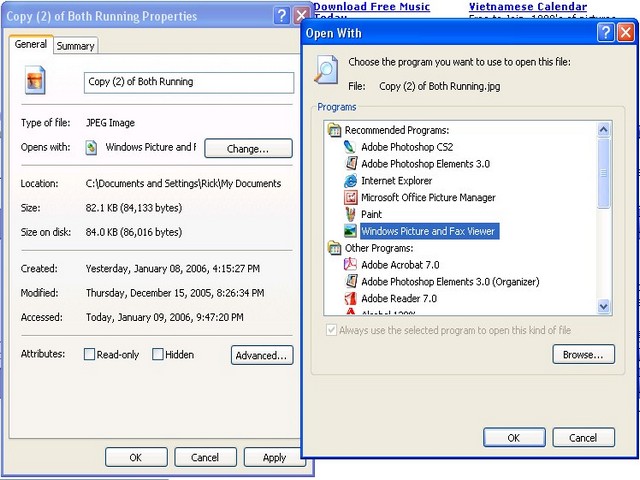Click the programs list scroll up arrow
Screen dimensions: 640x480
coord(603,130)
